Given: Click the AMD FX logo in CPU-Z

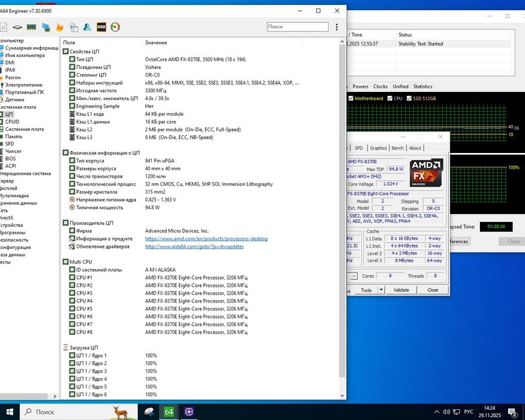Looking at the screenshot, I should pos(427,172).
